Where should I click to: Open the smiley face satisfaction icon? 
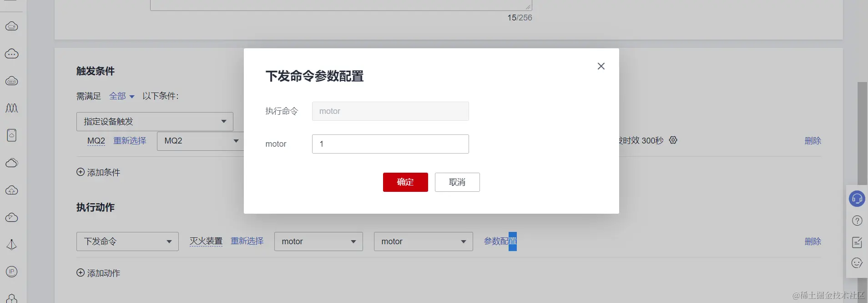point(857,263)
